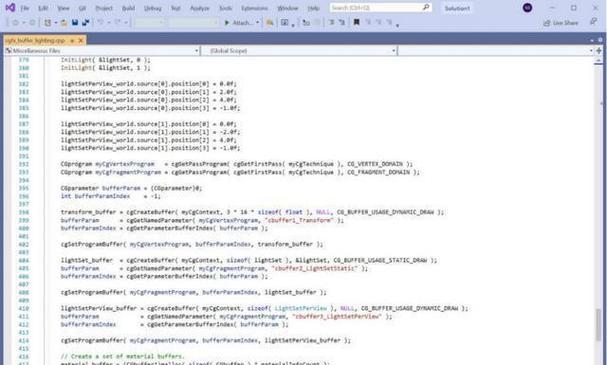Open the Debug menu

click(153, 8)
